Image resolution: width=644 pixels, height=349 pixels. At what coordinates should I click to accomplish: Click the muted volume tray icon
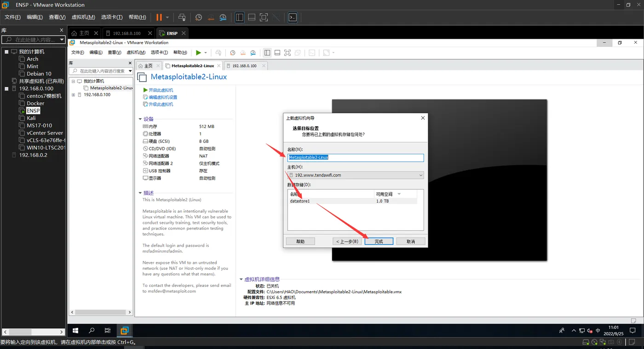click(x=590, y=331)
